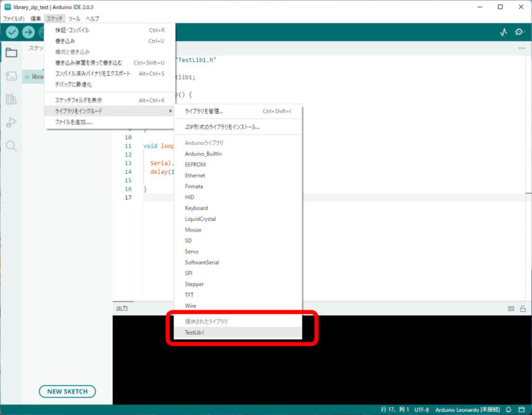Open the Boards Manager sidebar icon
532x415 pixels.
click(11, 76)
